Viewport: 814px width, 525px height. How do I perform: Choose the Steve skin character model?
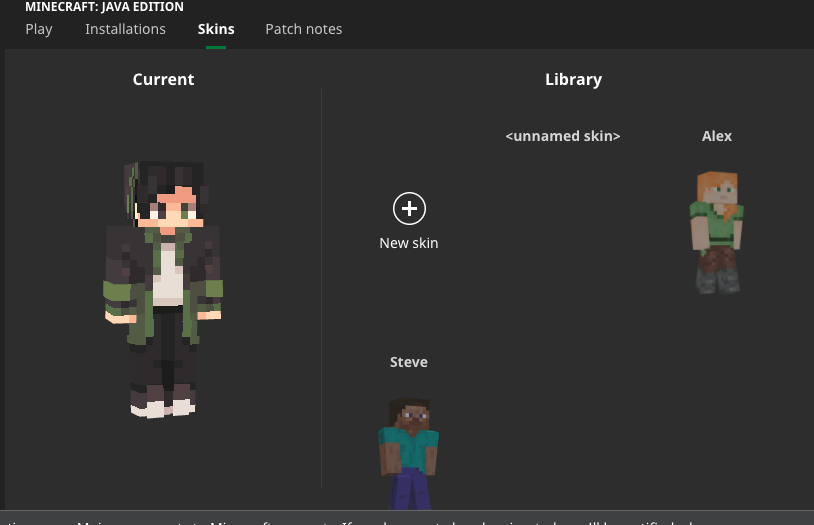pyautogui.click(x=408, y=452)
